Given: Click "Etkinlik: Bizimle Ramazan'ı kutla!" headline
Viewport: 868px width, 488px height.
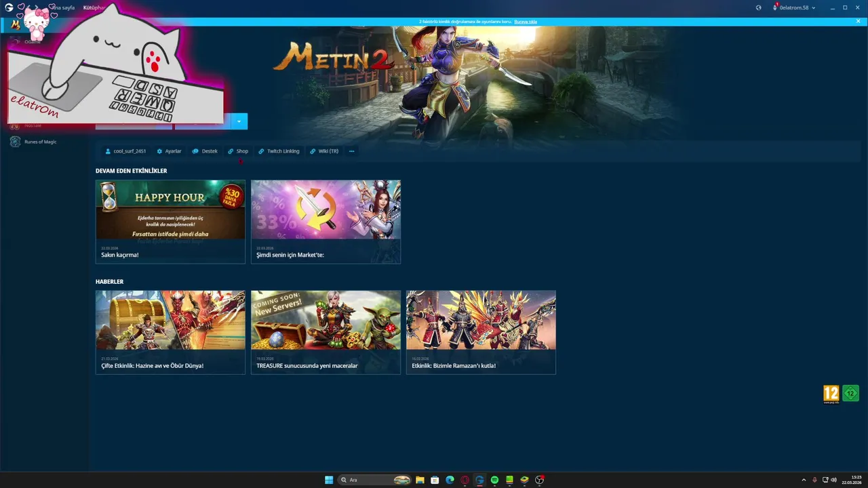Looking at the screenshot, I should [454, 365].
